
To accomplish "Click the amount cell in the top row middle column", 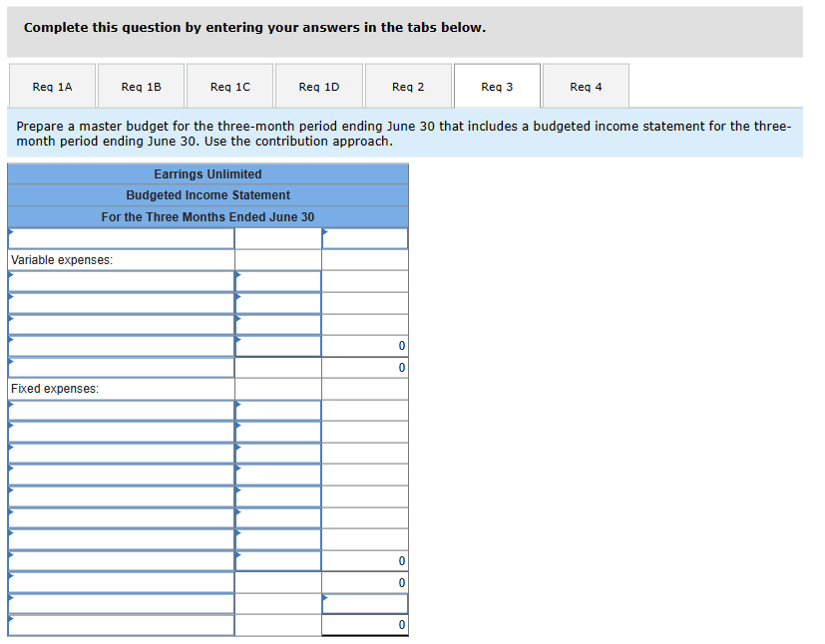I will tap(277, 237).
